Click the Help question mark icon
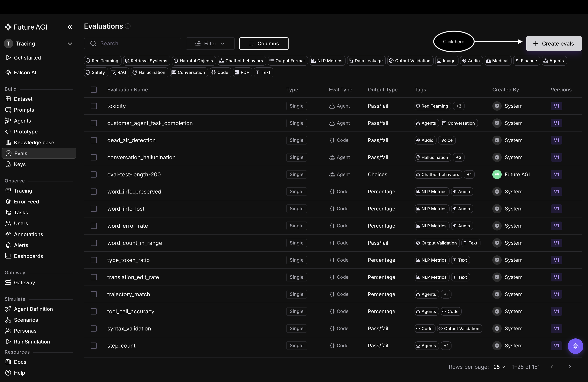This screenshot has width=588, height=382. click(8, 373)
